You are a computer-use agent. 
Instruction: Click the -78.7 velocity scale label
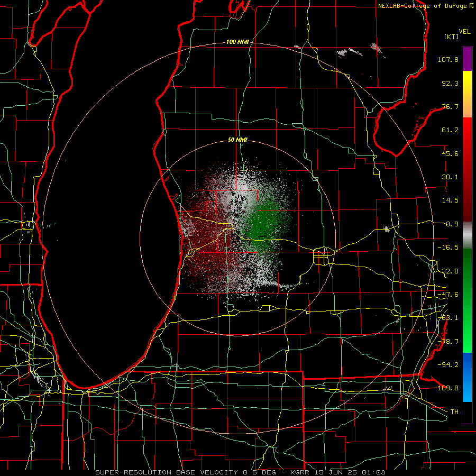(448, 342)
